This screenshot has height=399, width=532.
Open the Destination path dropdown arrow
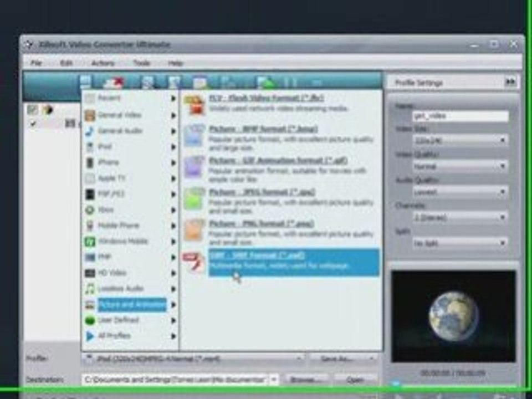coord(274,380)
